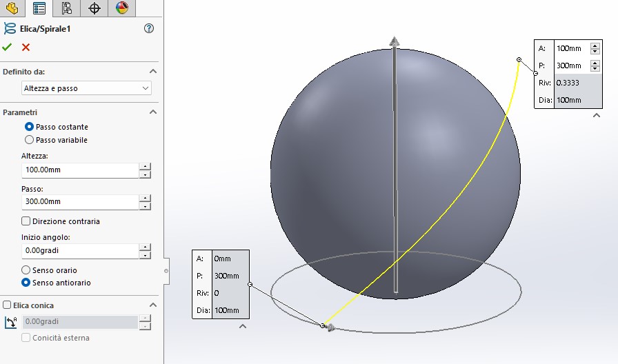Select the Passo variabile radio button
Image resolution: width=618 pixels, height=364 pixels.
pyautogui.click(x=29, y=140)
